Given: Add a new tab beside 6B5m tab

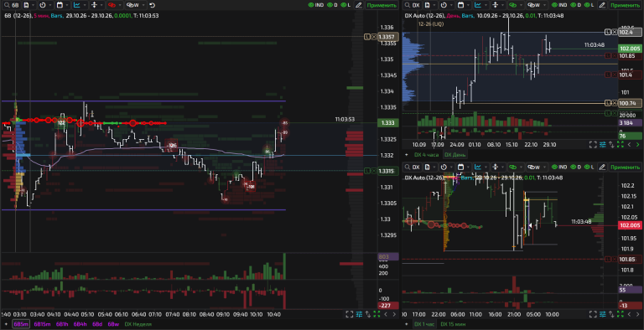Looking at the screenshot, I should click(6, 324).
